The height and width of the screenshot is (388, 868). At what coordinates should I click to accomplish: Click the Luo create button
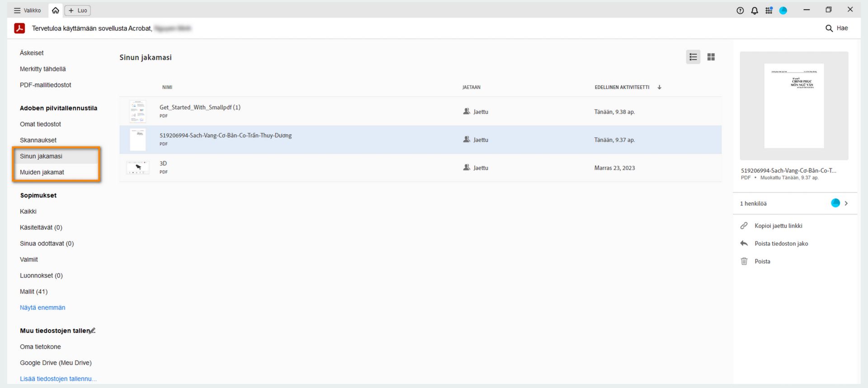pyautogui.click(x=78, y=10)
